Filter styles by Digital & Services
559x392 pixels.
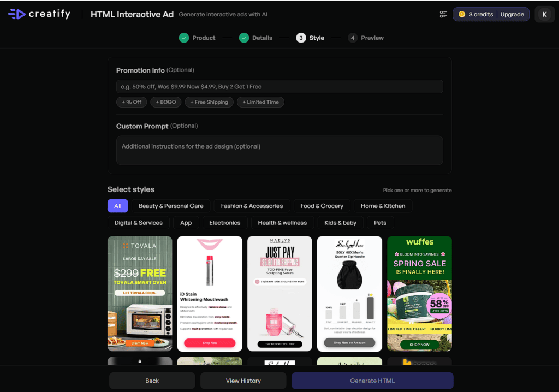pyautogui.click(x=138, y=223)
